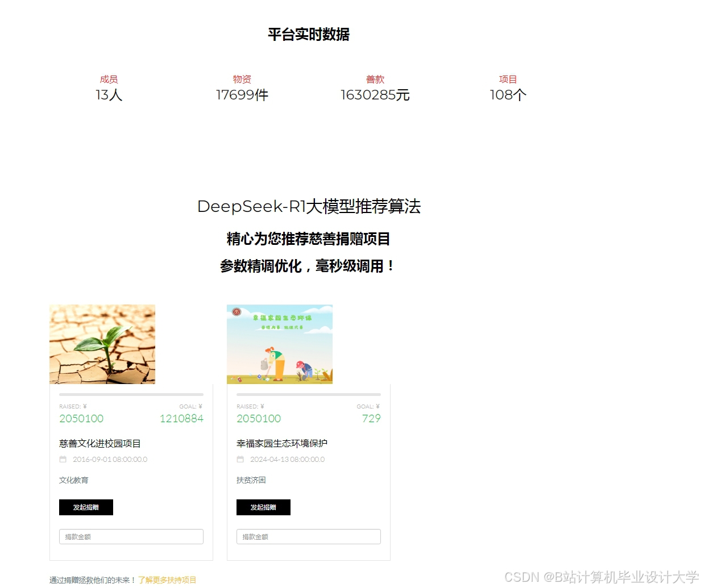Click the 通过捐赠拯救他们的未来！ text
This screenshot has height=588, width=701.
click(93, 580)
